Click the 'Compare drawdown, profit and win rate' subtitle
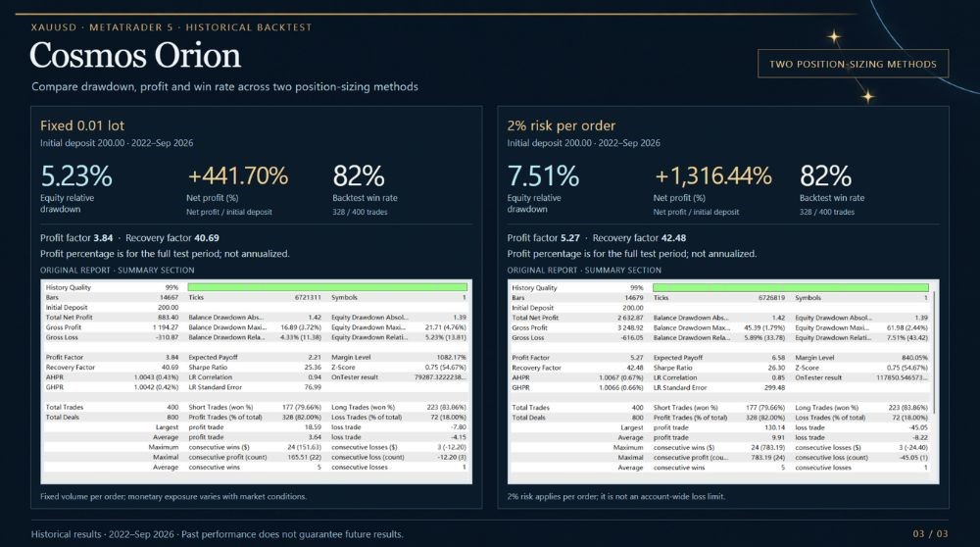 225,87
